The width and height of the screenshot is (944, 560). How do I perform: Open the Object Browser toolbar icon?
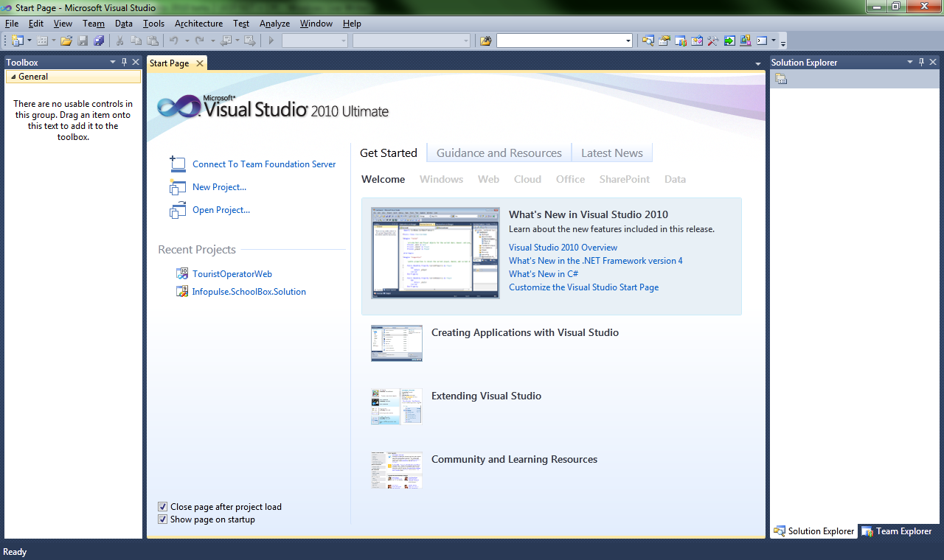pos(697,41)
